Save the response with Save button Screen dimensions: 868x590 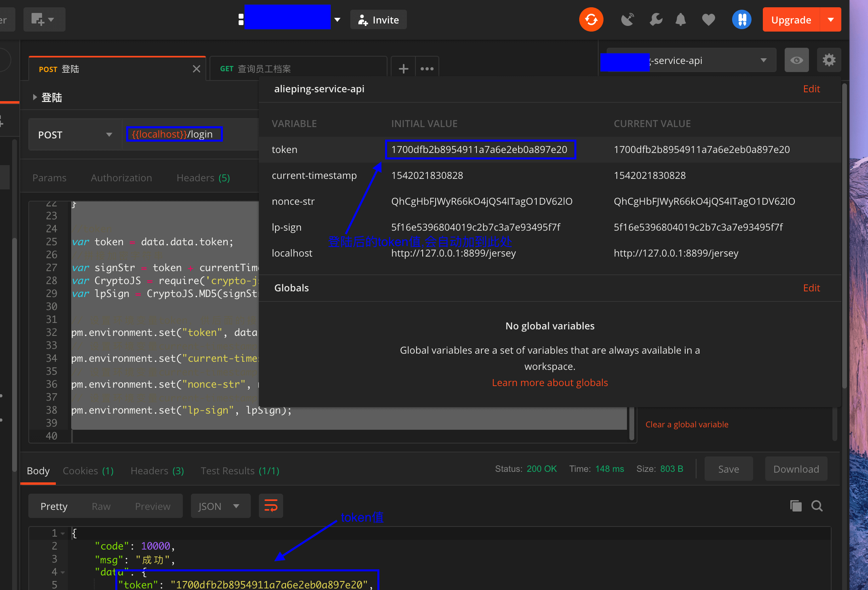[x=728, y=469]
